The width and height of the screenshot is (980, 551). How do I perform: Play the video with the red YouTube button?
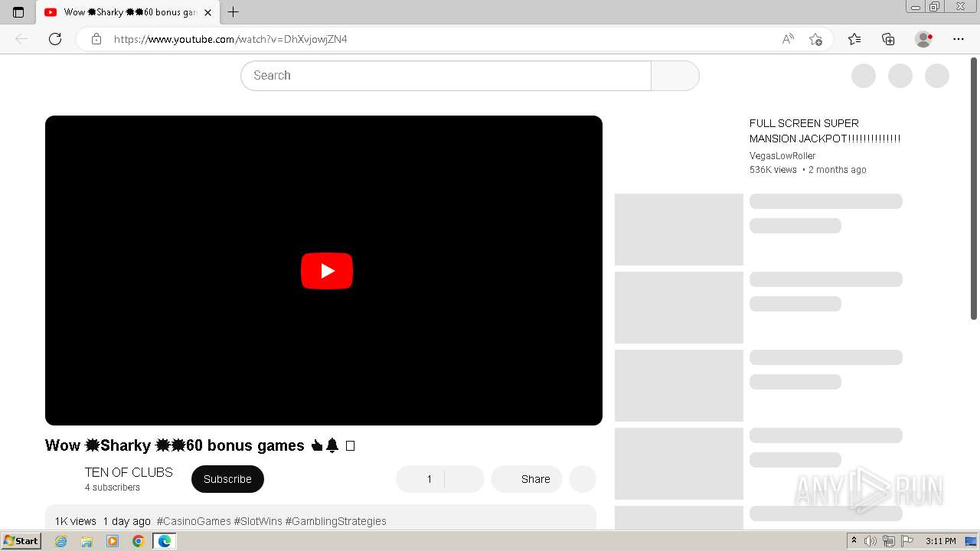(327, 271)
